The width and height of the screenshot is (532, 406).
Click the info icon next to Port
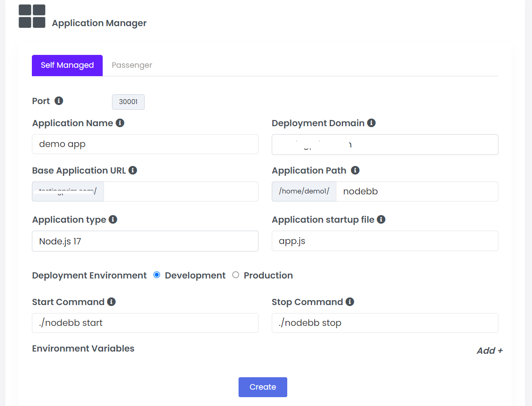(x=59, y=101)
